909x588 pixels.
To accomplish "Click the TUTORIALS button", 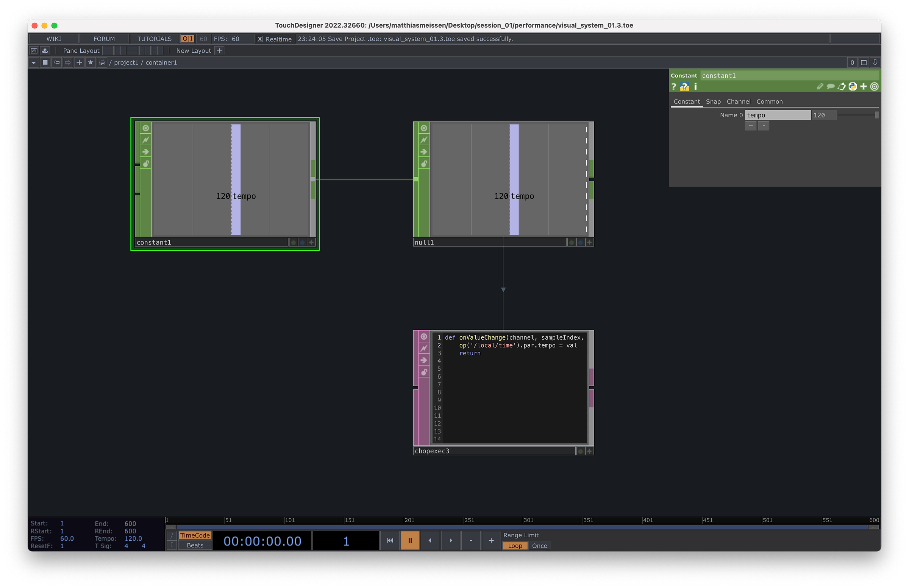I will (154, 39).
